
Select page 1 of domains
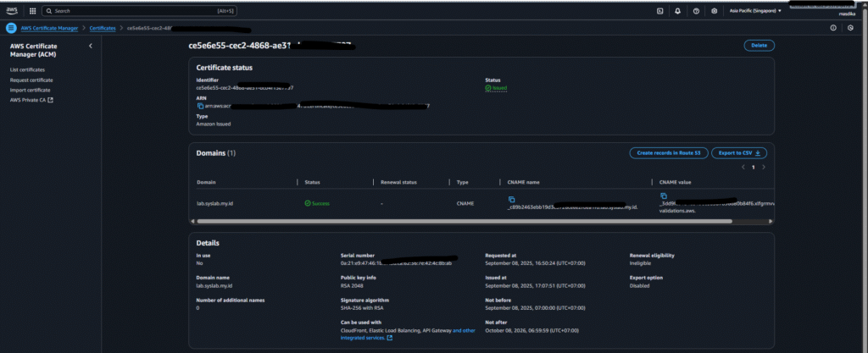(x=753, y=167)
